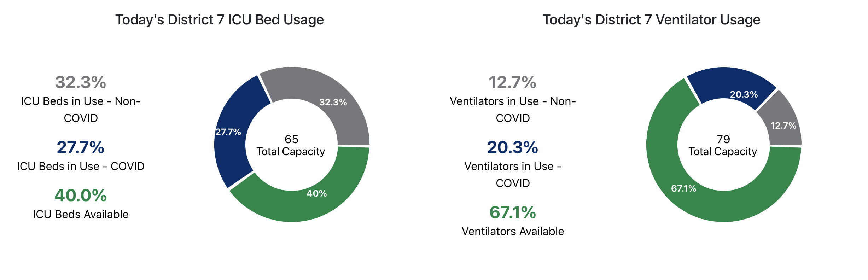868x280 pixels.
Task: Click the Ventilator Usage chart title
Action: [x=651, y=20]
